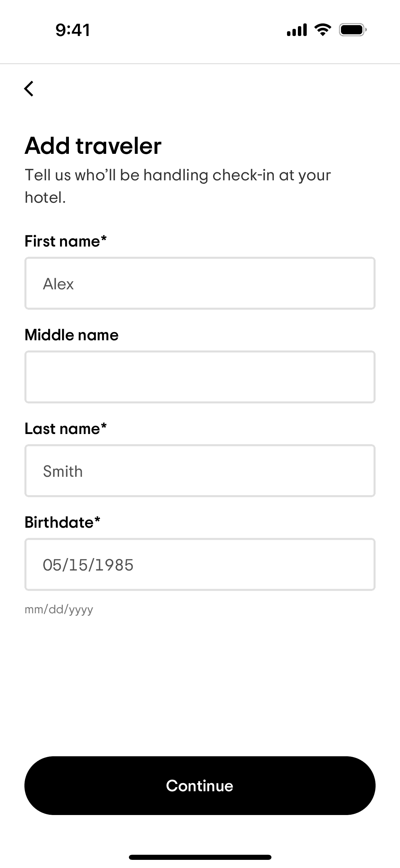400x868 pixels.
Task: Click the mm/dd/yyyy format hint text
Action: click(x=59, y=610)
